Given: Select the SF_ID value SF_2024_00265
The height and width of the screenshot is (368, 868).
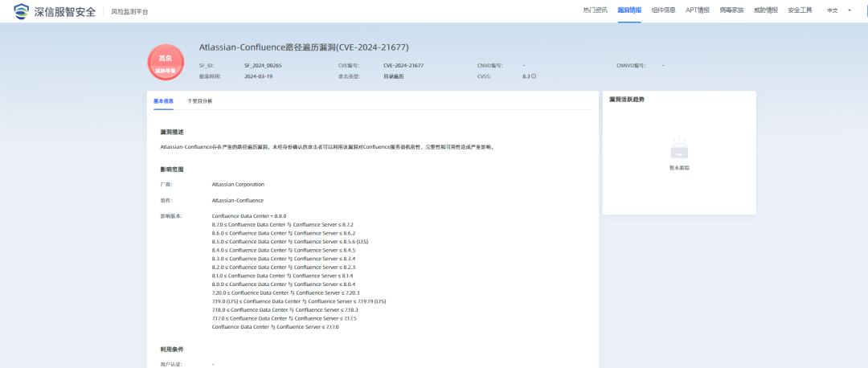Looking at the screenshot, I should [x=263, y=65].
